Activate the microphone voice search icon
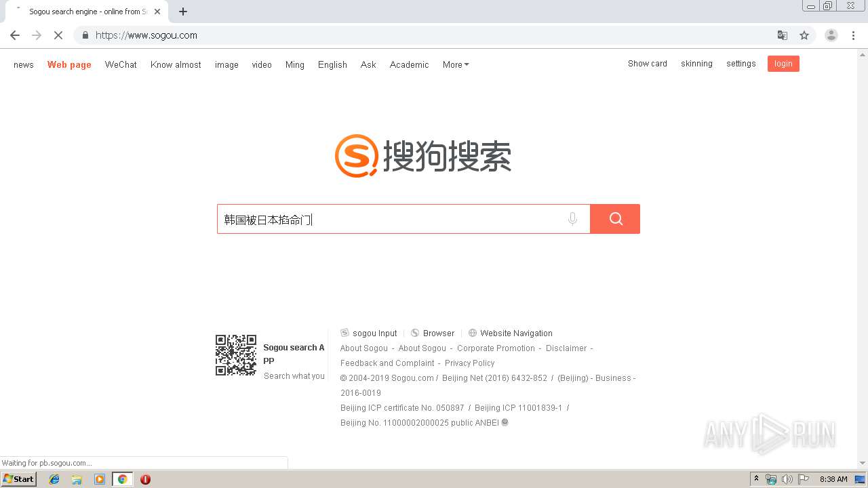This screenshot has width=868, height=488. (572, 219)
